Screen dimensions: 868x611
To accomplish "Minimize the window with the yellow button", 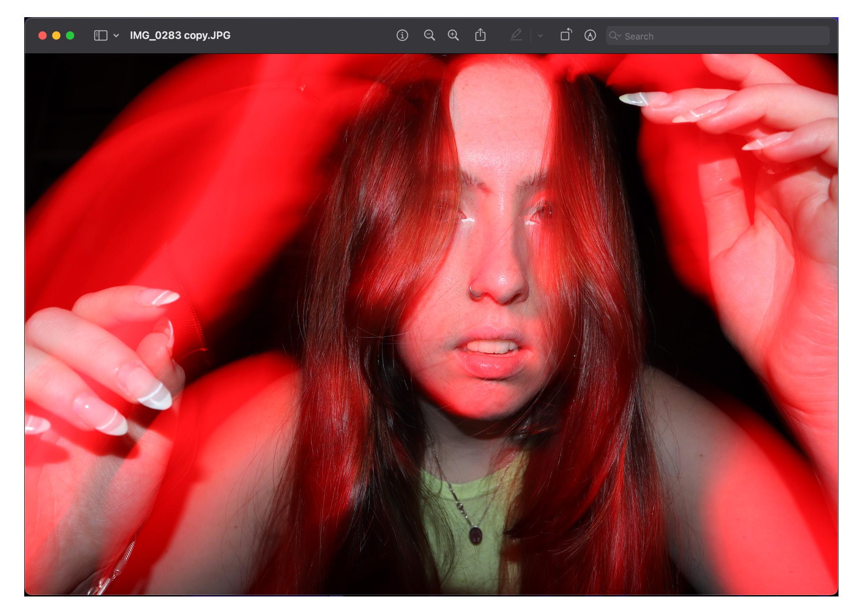I will [56, 35].
